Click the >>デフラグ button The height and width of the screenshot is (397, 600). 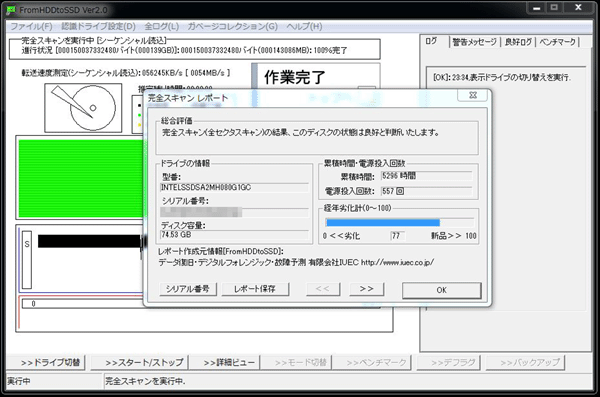(448, 363)
